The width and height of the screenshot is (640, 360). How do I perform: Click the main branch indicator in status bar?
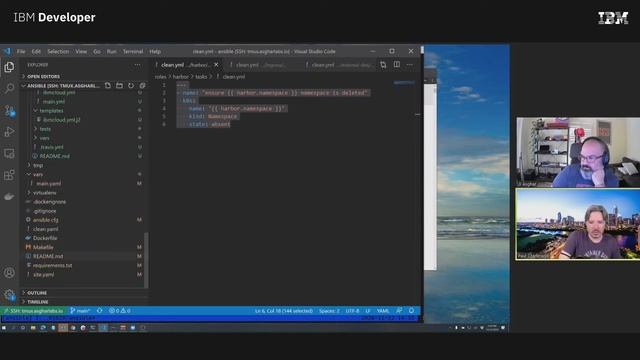[80, 311]
